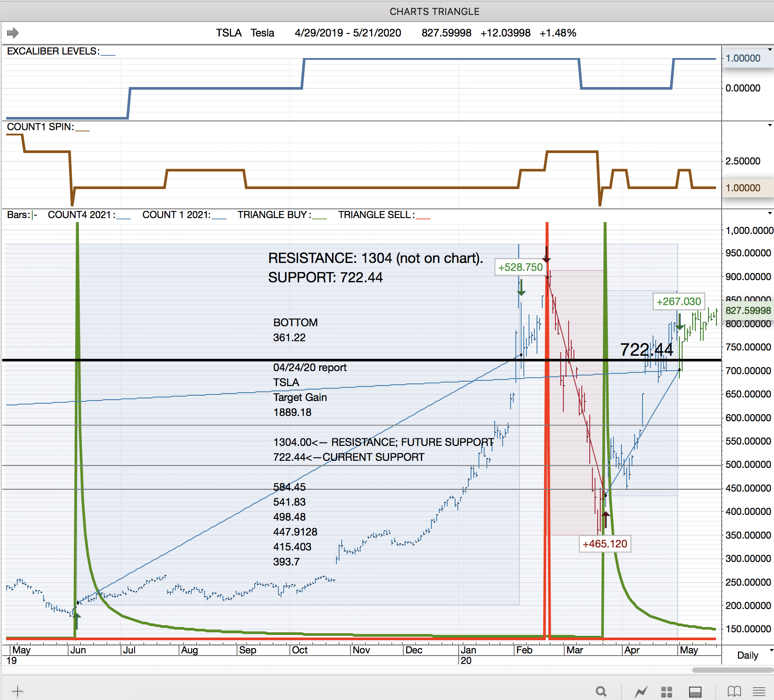Click the COUNT 1 2021 legend label
774x700 pixels.
click(176, 215)
